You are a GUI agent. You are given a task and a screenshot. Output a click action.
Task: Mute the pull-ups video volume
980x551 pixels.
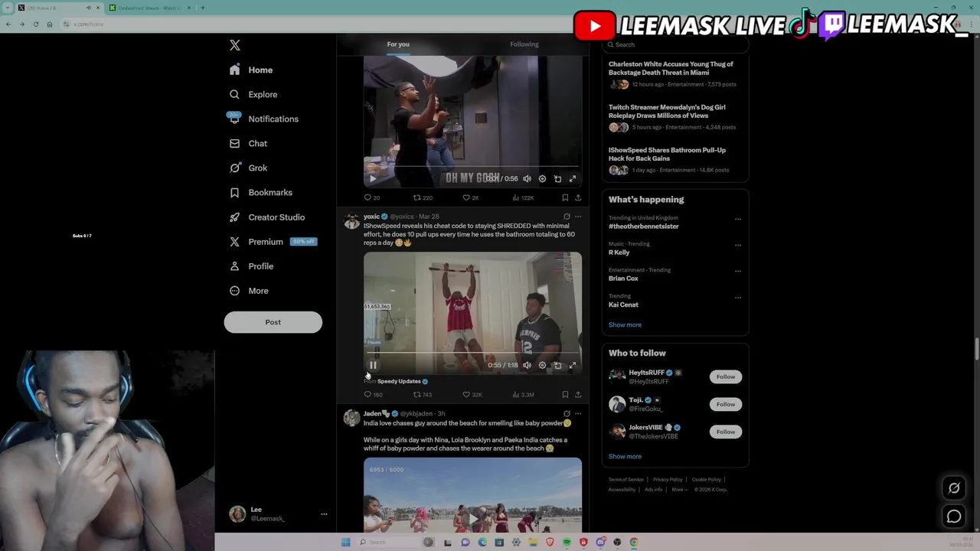click(x=527, y=365)
